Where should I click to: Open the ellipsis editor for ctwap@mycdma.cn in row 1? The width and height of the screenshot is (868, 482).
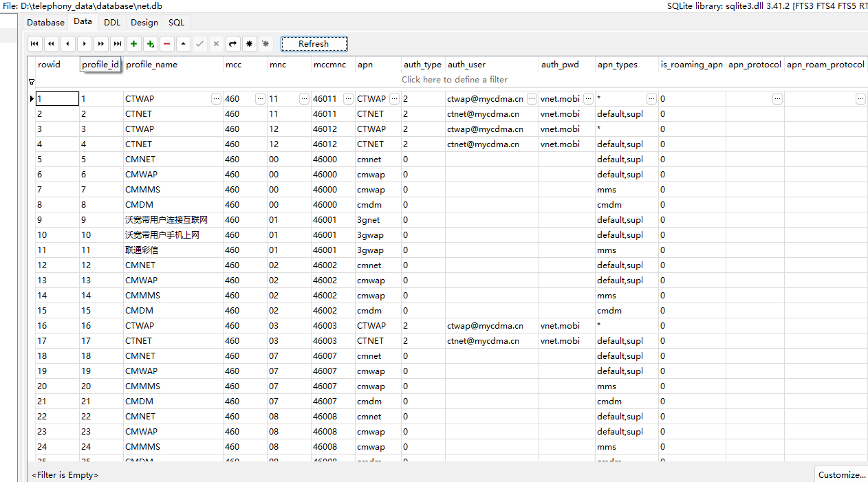tap(532, 99)
